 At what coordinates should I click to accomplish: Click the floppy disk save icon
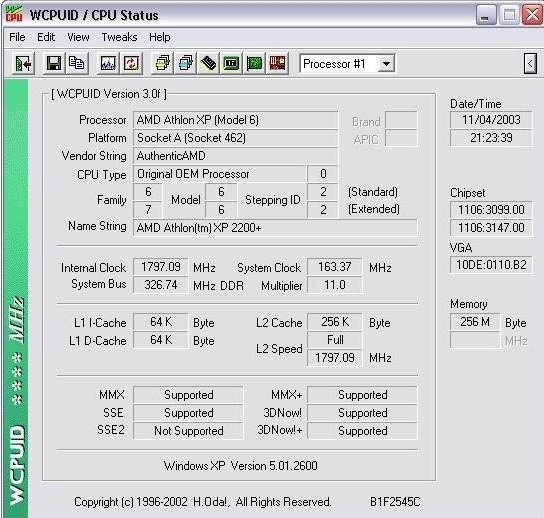[x=54, y=63]
